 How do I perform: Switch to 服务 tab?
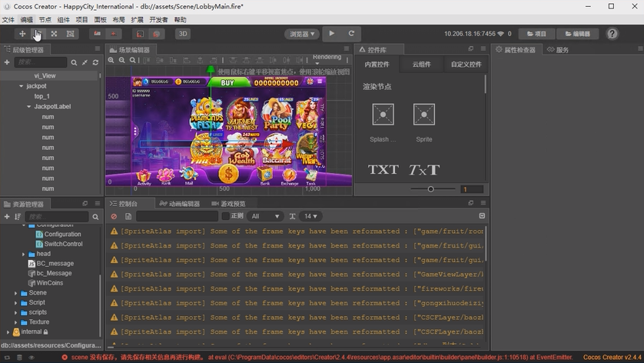(x=558, y=50)
